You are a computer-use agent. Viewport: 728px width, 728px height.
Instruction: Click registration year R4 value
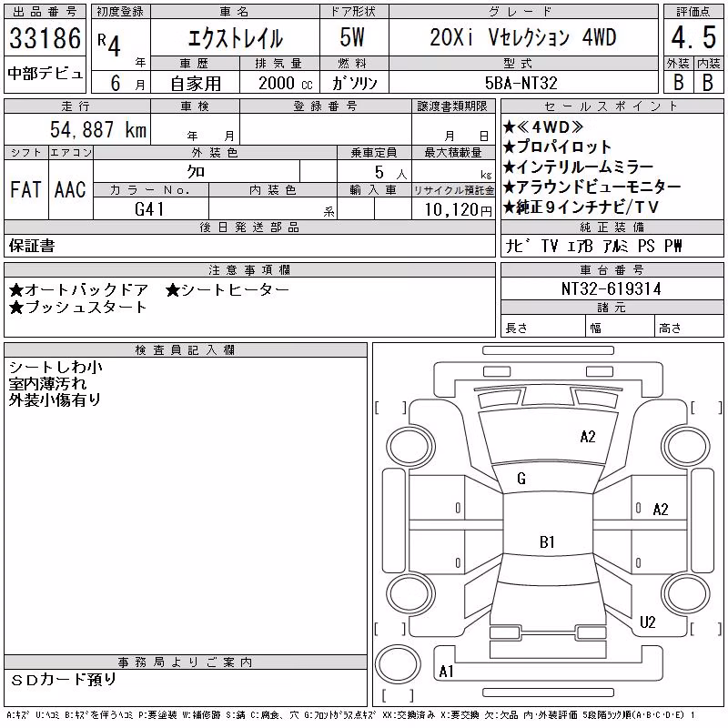pyautogui.click(x=109, y=44)
